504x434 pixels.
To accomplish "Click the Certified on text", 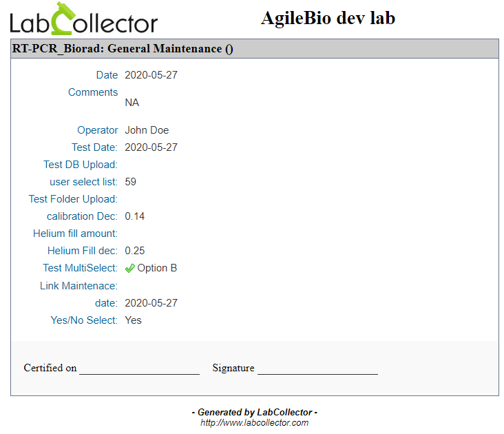I will [x=50, y=368].
